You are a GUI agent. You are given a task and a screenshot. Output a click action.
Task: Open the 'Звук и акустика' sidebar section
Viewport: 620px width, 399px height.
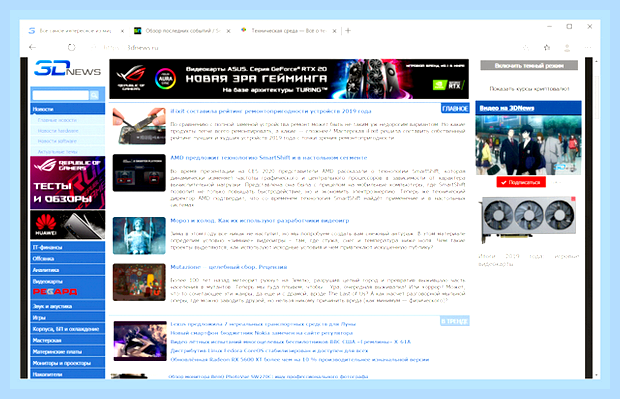(x=68, y=306)
